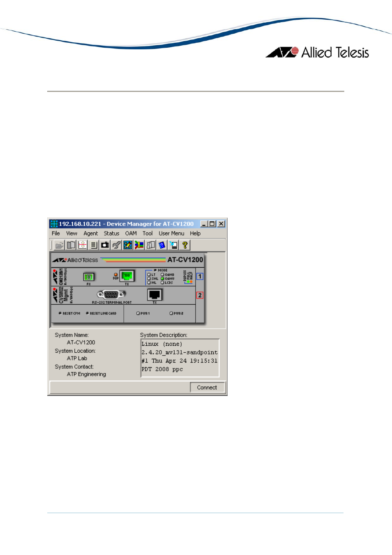Screen dimensions: 392x555
Task: Click the Device Manager title bar icon
Action: (x=54, y=224)
